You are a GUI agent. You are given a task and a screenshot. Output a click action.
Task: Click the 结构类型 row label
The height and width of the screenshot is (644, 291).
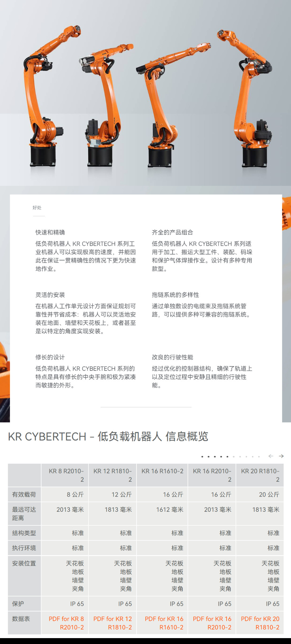[24, 533]
